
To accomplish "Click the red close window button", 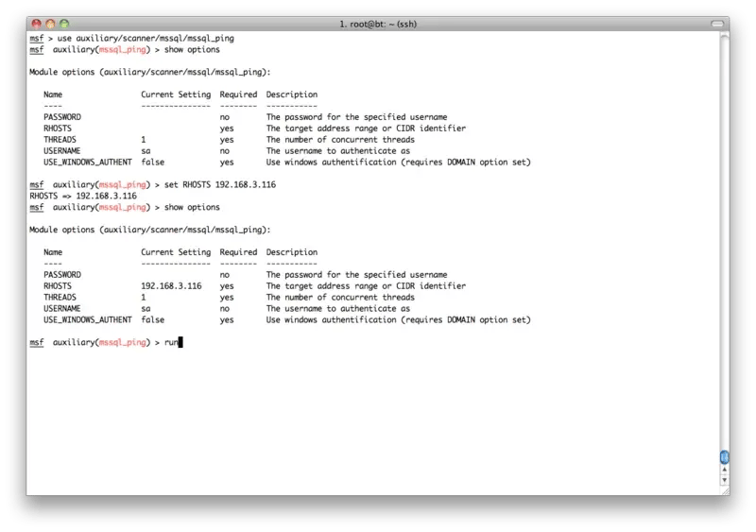I will click(36, 21).
